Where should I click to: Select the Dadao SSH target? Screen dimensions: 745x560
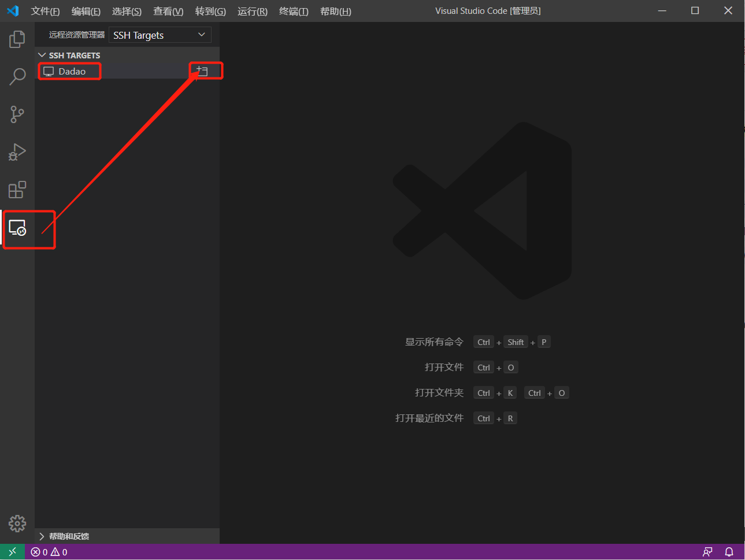(127, 71)
